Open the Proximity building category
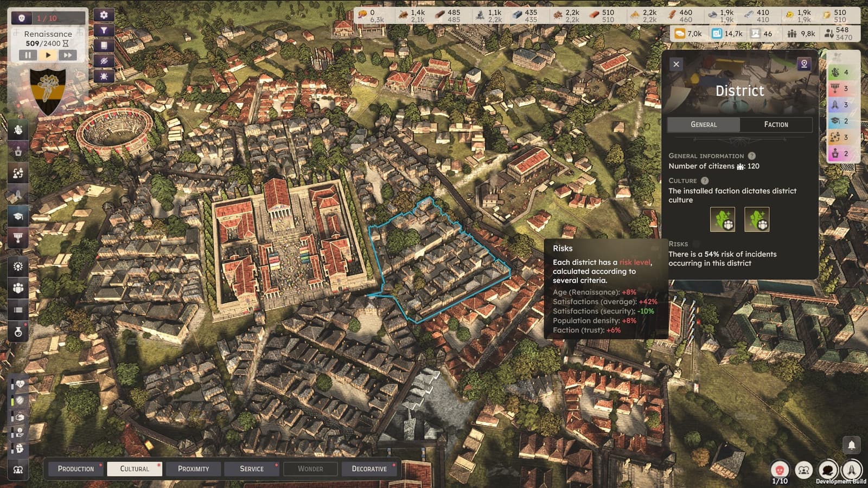The image size is (868, 488). tap(193, 468)
